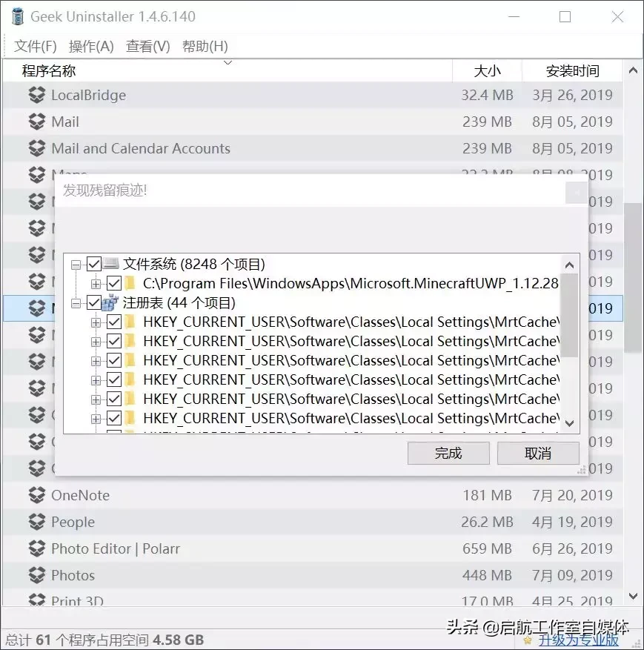Click the folder icon of C:\Program Files entry
The height and width of the screenshot is (650, 644).
(130, 284)
